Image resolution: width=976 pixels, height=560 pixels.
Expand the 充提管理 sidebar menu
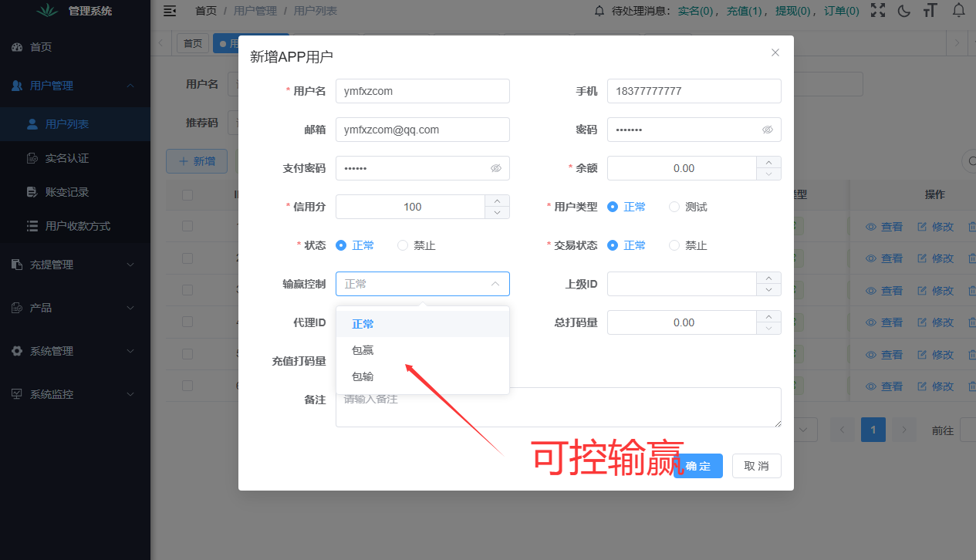pyautogui.click(x=130, y=265)
